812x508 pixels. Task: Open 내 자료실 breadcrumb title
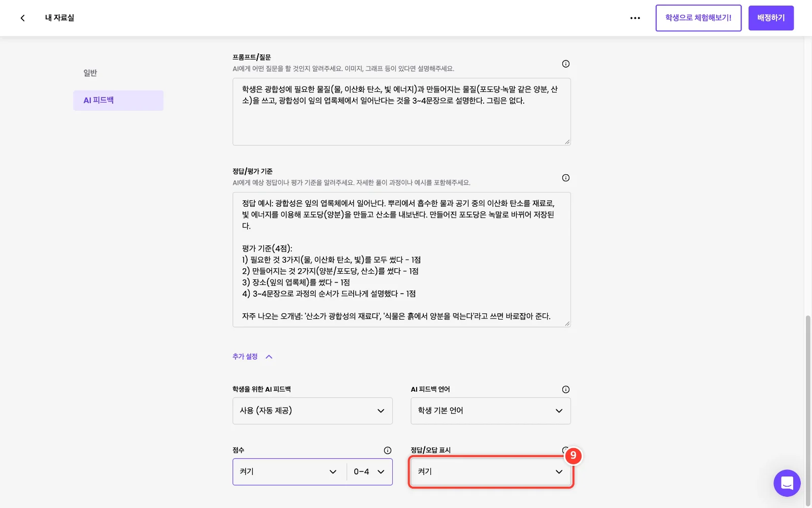pyautogui.click(x=59, y=18)
